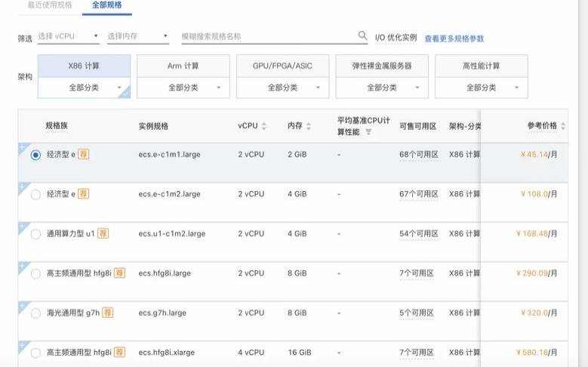Click 68个可用区 availability zones link

[418, 155]
